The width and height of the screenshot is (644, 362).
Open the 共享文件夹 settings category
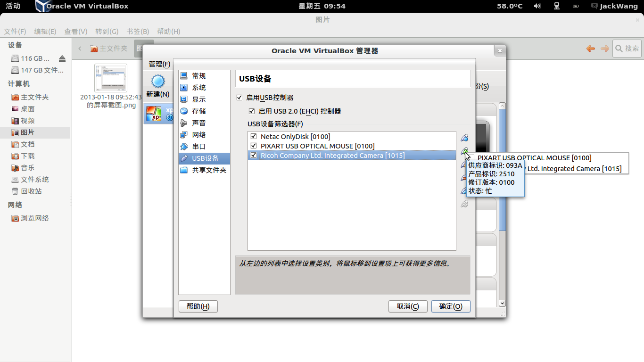(204, 170)
